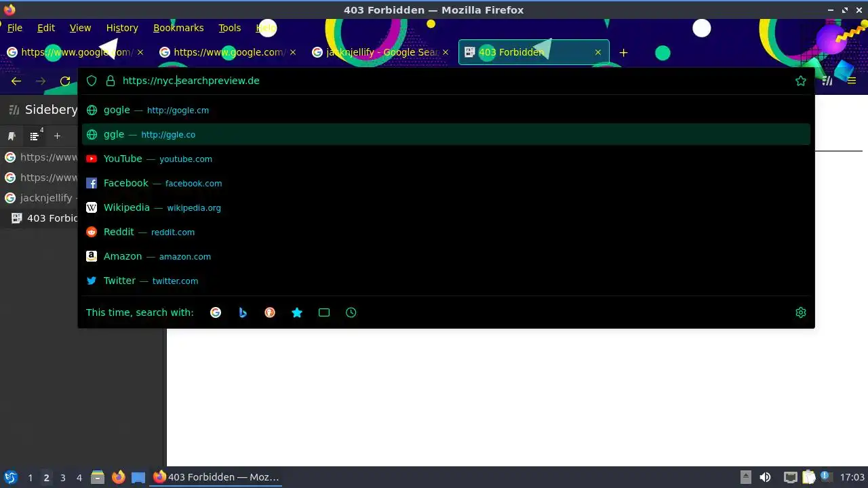
Task: Open the Bookmarks menu
Action: coord(178,28)
